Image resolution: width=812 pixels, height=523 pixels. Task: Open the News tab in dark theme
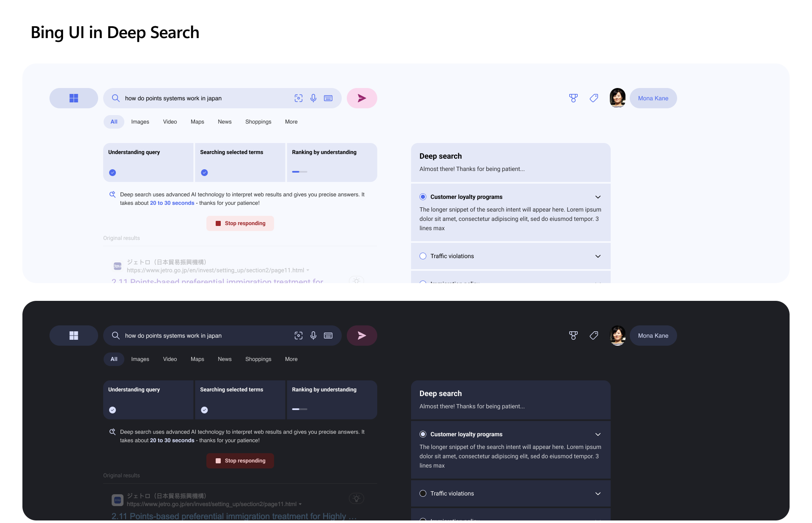coord(225,359)
